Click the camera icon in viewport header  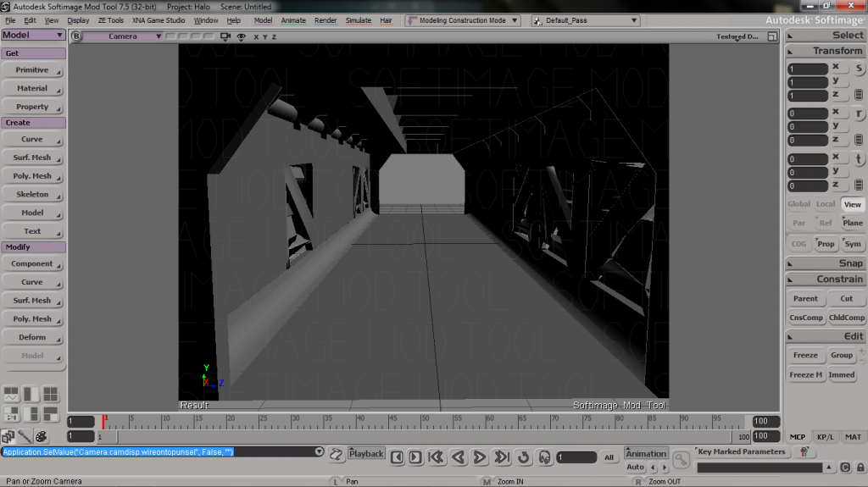tap(225, 36)
